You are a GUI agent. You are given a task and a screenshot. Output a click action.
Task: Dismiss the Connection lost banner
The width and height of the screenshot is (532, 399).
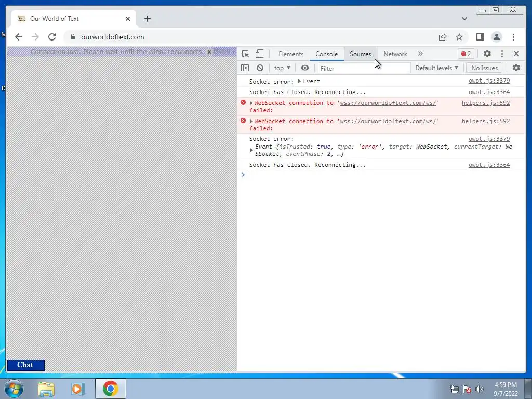(x=209, y=52)
